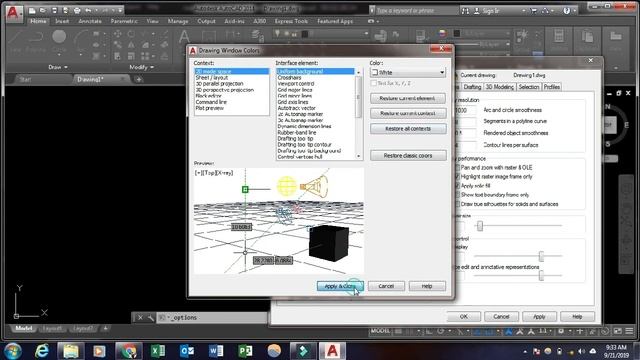Switch to 3D Modeling tab in Options

500,87
